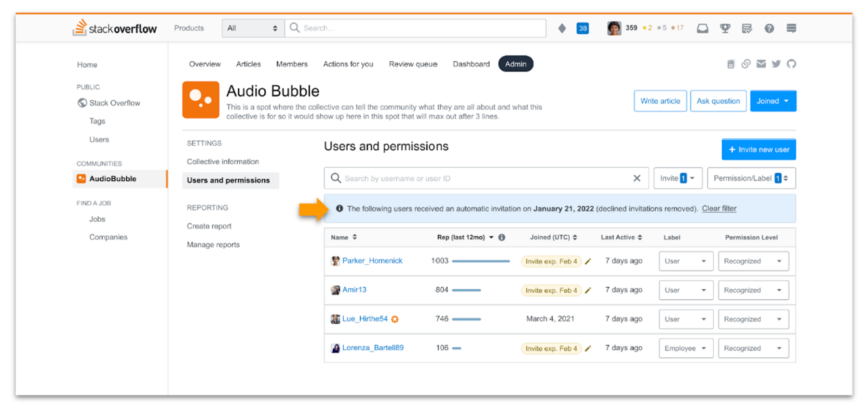Click the document icon beside Admin tabs

pyautogui.click(x=731, y=64)
